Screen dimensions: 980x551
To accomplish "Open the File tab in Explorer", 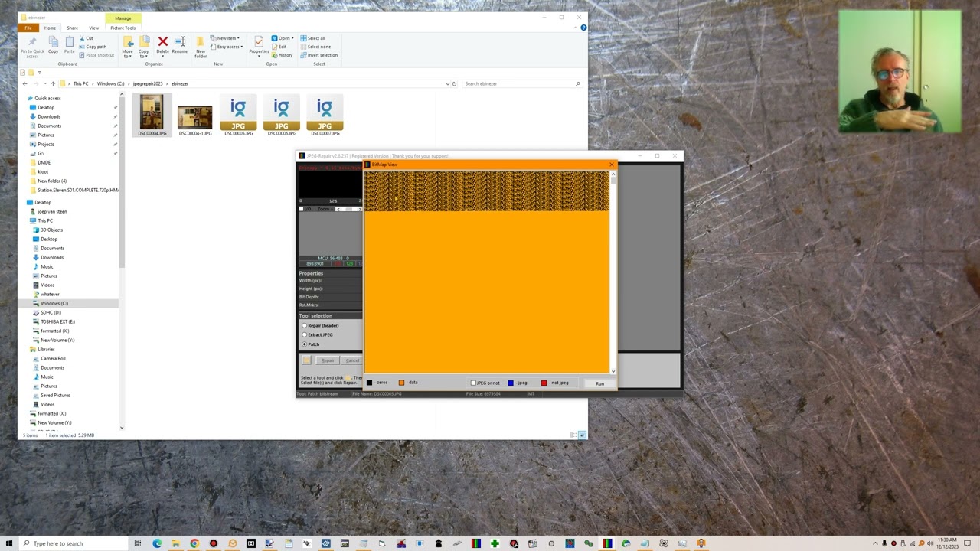I will [28, 28].
